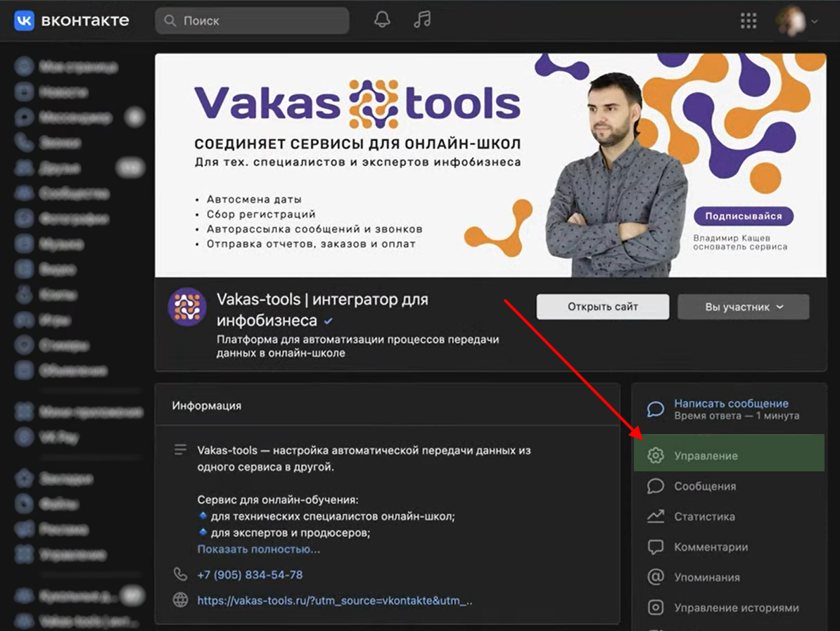The width and height of the screenshot is (840, 631).
Task: Click the Управление историями icon
Action: pyautogui.click(x=656, y=608)
